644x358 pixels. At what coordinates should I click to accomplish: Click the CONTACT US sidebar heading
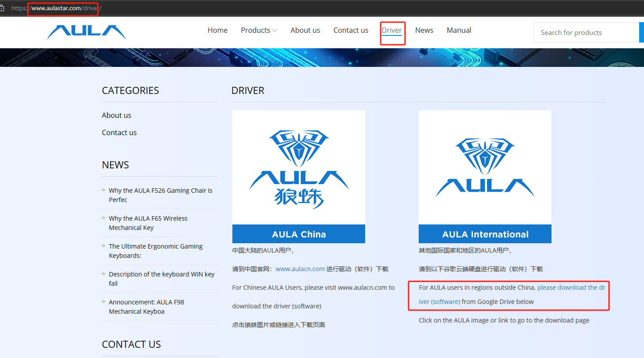pos(131,344)
